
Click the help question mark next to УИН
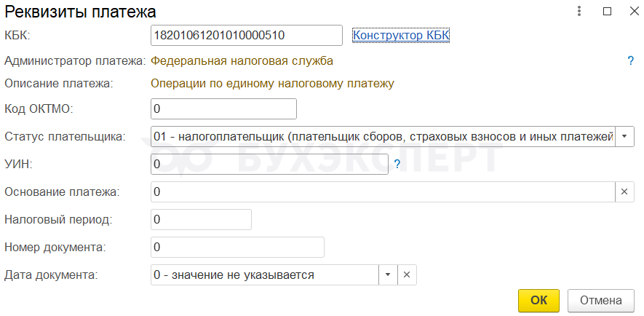tap(397, 164)
